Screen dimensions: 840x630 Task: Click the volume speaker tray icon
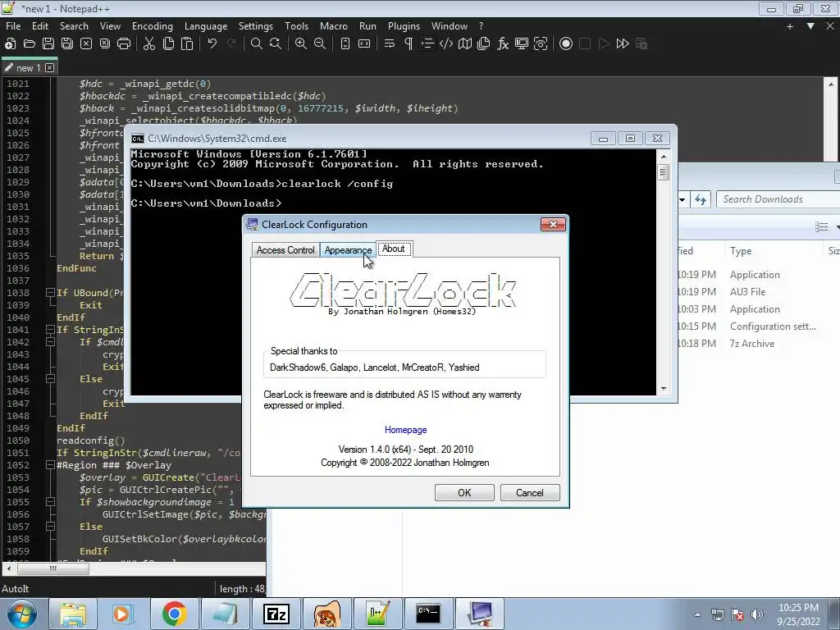click(756, 614)
